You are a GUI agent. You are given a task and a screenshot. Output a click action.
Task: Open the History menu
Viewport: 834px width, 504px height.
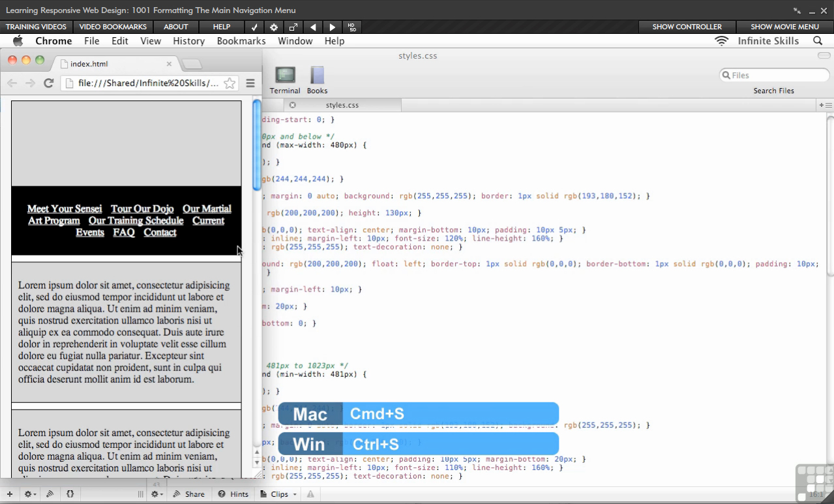(x=189, y=40)
